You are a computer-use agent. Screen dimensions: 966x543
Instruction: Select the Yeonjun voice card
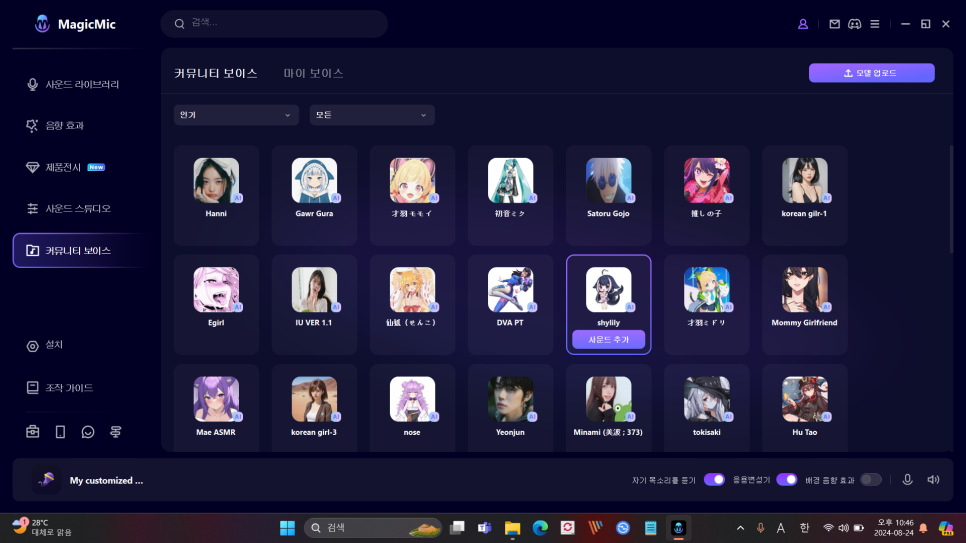pyautogui.click(x=511, y=408)
